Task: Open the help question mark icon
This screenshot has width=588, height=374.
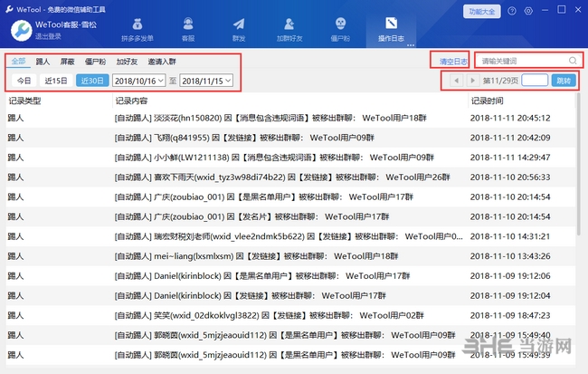Action: tap(512, 11)
